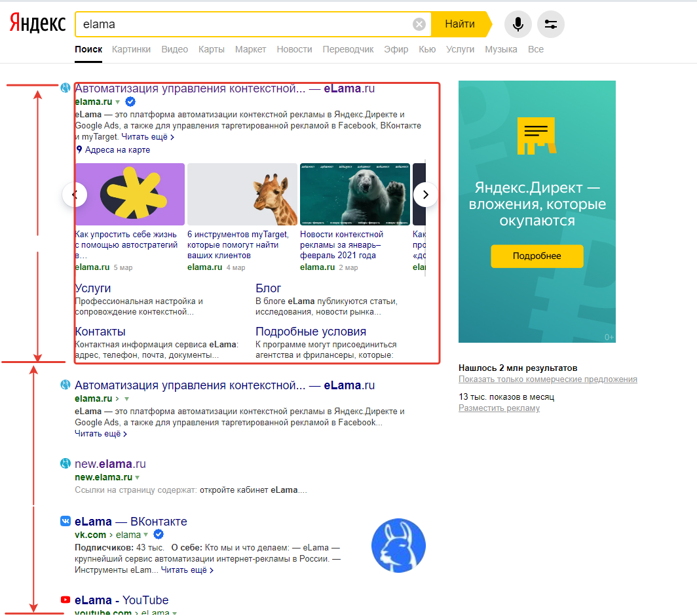Open the purple yellow asterisk thumbnail
697x616 pixels.
pyautogui.click(x=130, y=194)
